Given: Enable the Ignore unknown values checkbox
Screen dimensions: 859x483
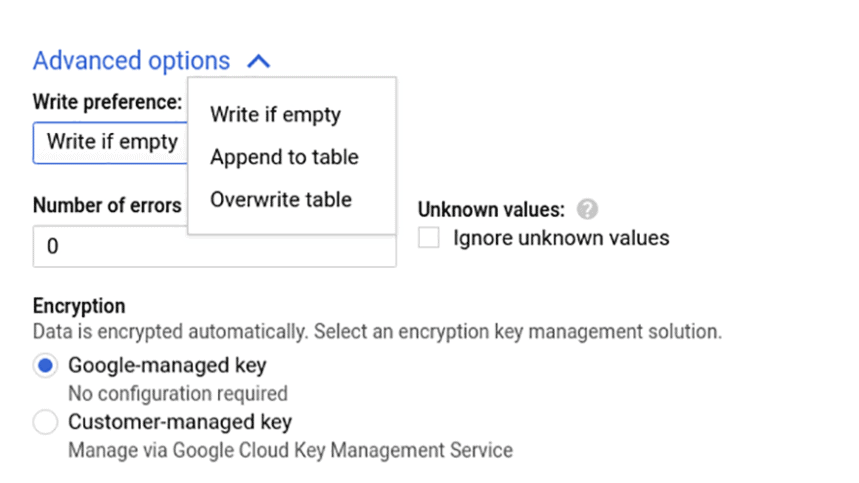Looking at the screenshot, I should (x=430, y=238).
